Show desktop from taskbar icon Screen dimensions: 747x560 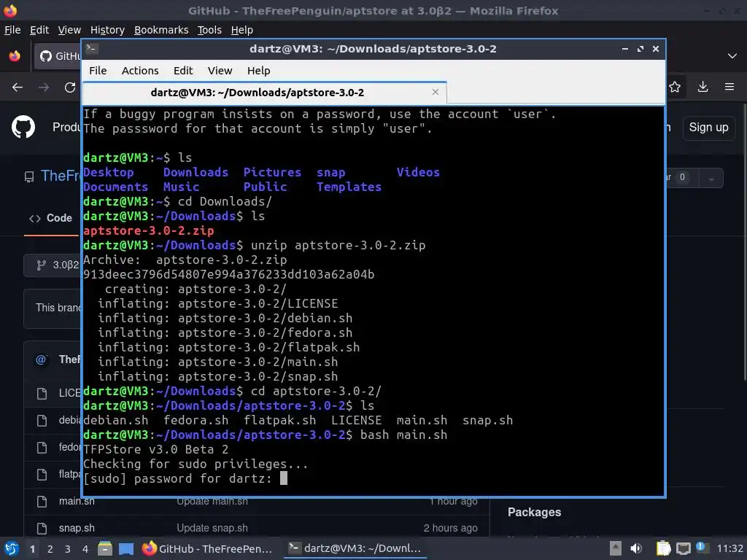125,548
